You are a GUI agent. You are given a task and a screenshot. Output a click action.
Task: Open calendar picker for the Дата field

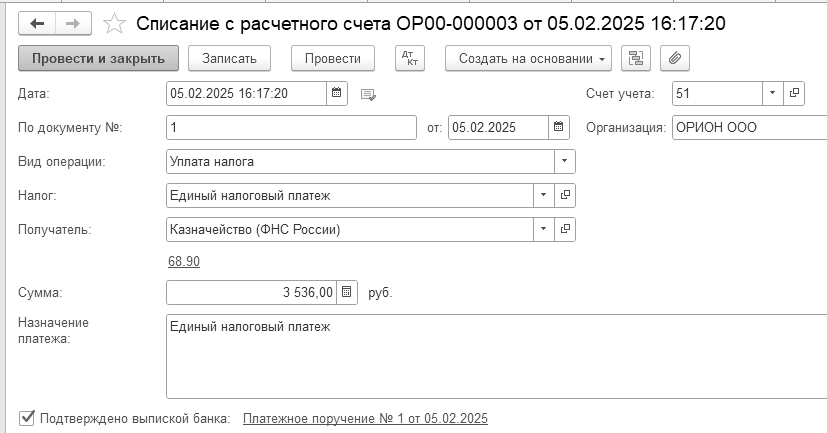point(336,93)
